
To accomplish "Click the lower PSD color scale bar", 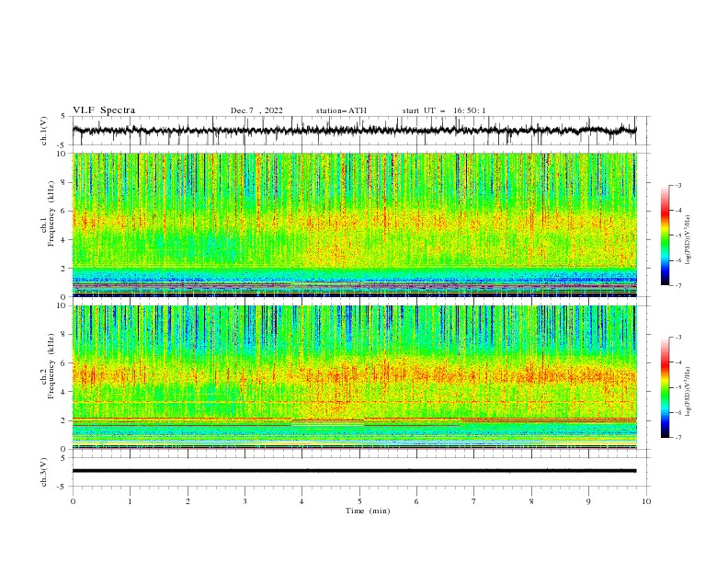I will (x=665, y=387).
